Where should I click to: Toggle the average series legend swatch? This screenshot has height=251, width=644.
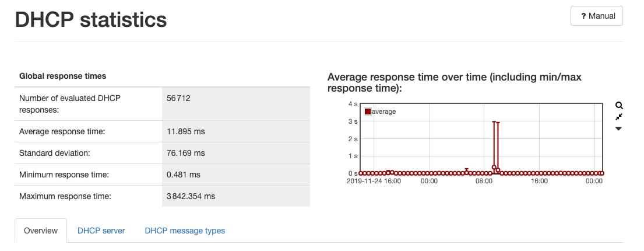(368, 111)
